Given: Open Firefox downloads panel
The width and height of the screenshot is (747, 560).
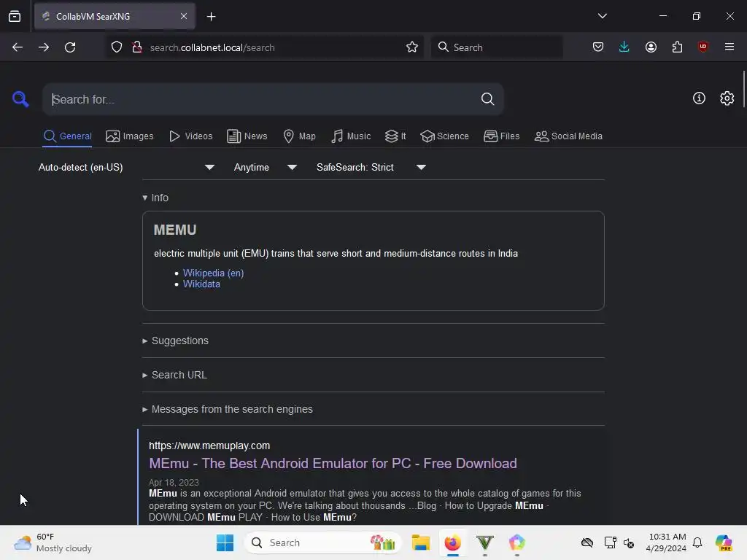Looking at the screenshot, I should tap(624, 47).
